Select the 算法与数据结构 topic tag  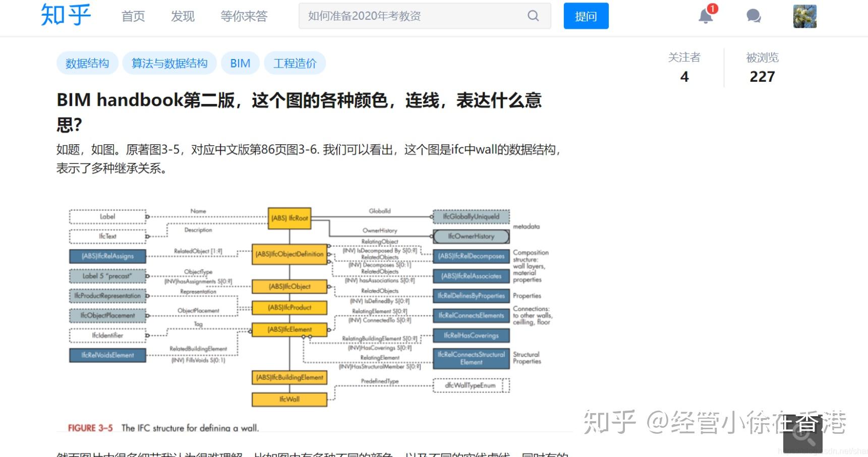click(169, 63)
